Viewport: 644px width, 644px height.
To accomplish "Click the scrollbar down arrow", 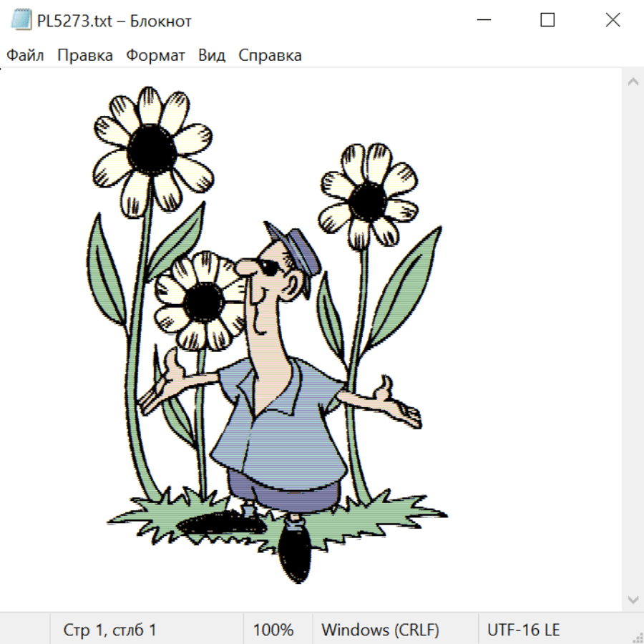I will [x=633, y=599].
